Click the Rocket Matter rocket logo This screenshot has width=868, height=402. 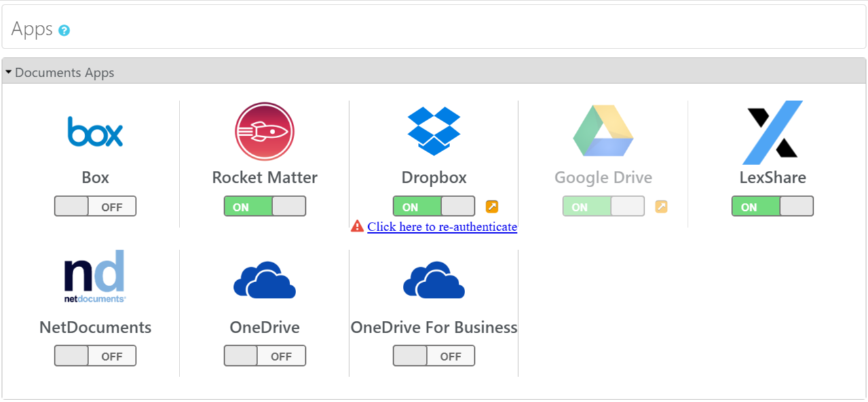click(265, 132)
